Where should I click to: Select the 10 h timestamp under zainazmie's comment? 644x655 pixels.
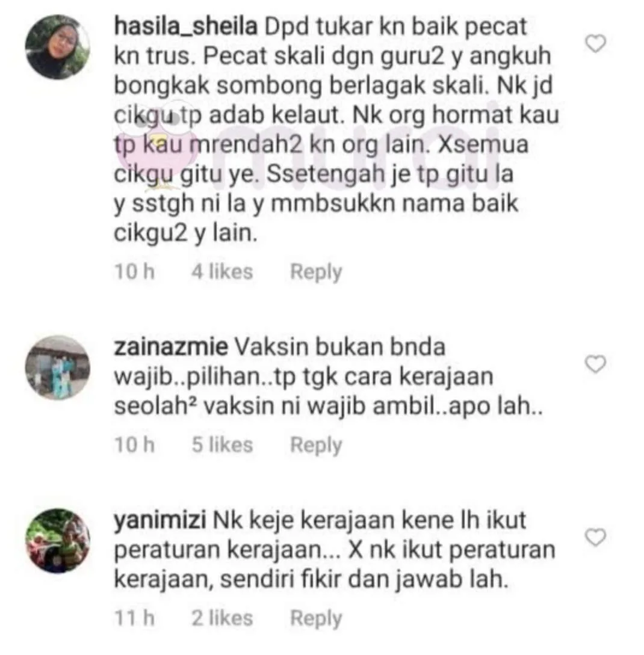pos(135,444)
